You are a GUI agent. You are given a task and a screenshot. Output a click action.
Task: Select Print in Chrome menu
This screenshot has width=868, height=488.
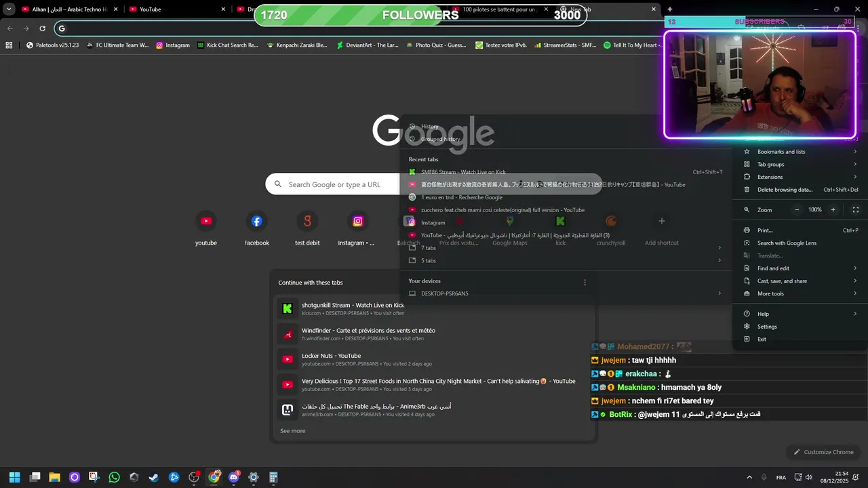click(800, 230)
